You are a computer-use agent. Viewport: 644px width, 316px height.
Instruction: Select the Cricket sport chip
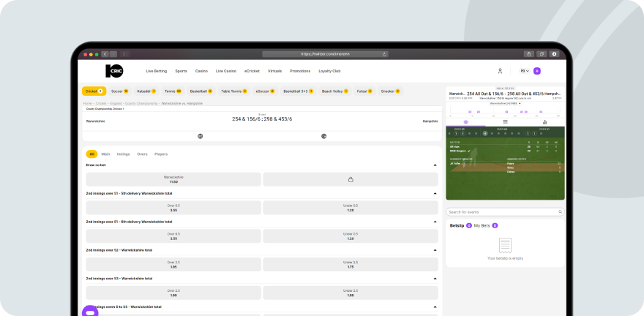[94, 91]
